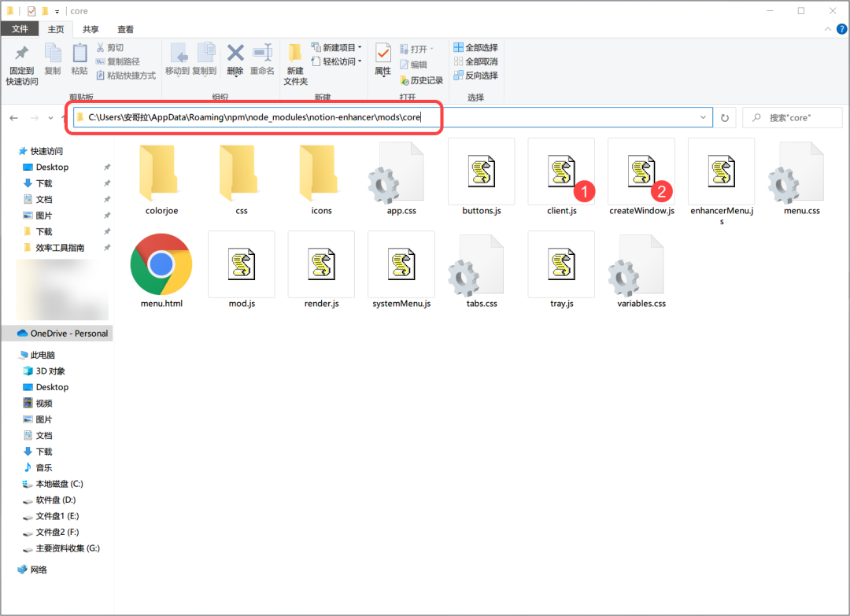Select the tray.js file
The image size is (850, 616).
[562, 270]
